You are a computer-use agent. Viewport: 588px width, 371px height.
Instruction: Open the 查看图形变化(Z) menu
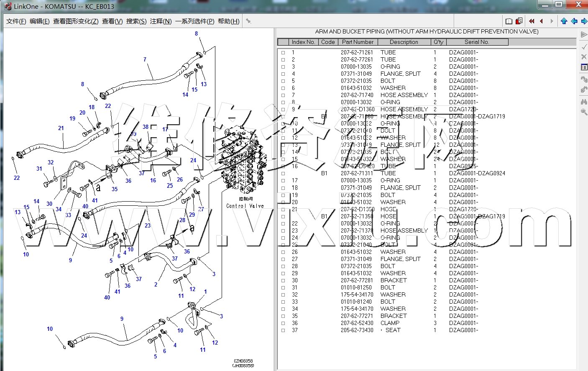(x=76, y=21)
